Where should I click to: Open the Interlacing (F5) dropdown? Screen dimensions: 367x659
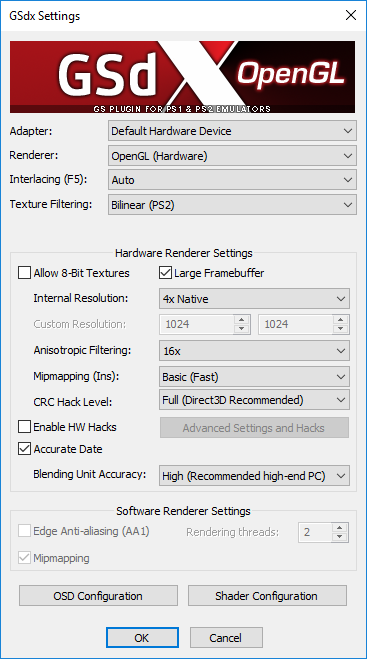point(232,180)
